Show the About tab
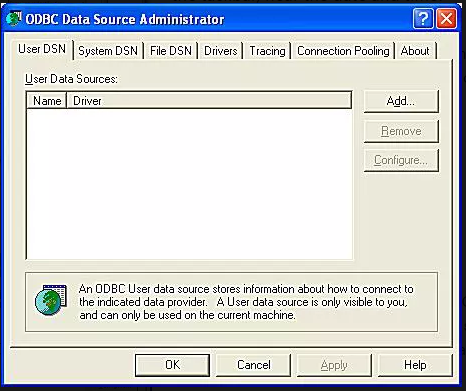This screenshot has height=391, width=466. (x=415, y=51)
